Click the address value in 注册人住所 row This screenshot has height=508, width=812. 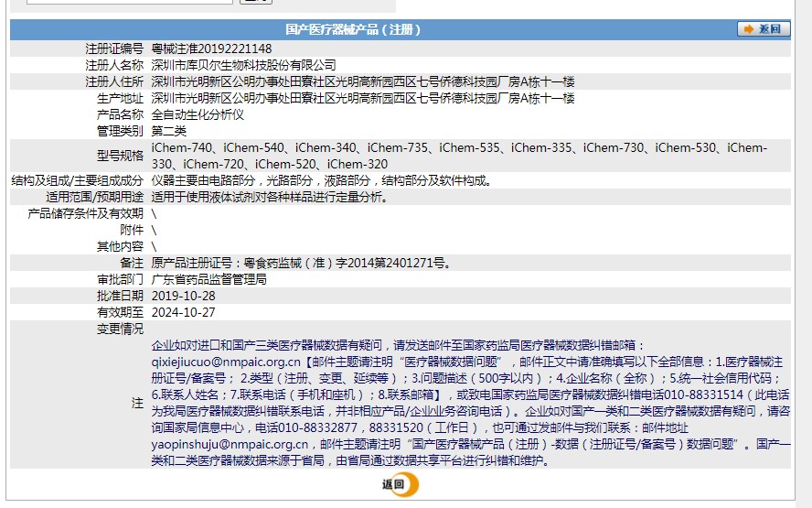point(363,81)
